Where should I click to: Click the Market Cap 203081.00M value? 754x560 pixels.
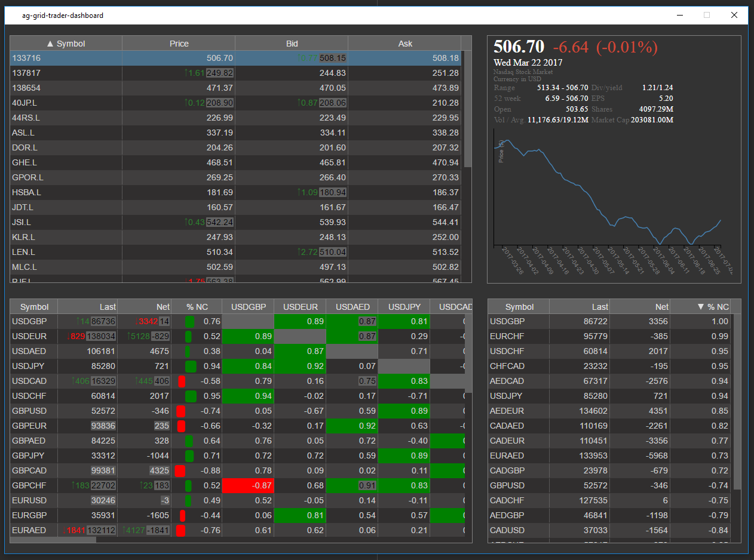tap(652, 120)
